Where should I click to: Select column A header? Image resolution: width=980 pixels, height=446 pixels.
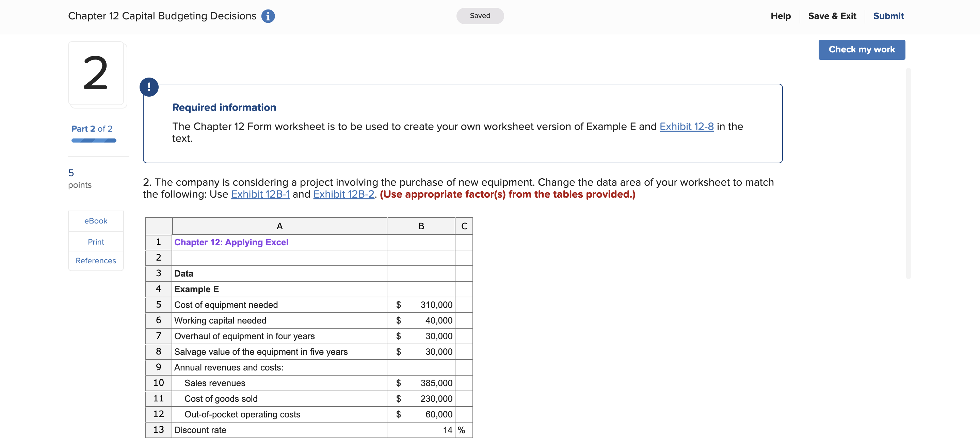279,226
